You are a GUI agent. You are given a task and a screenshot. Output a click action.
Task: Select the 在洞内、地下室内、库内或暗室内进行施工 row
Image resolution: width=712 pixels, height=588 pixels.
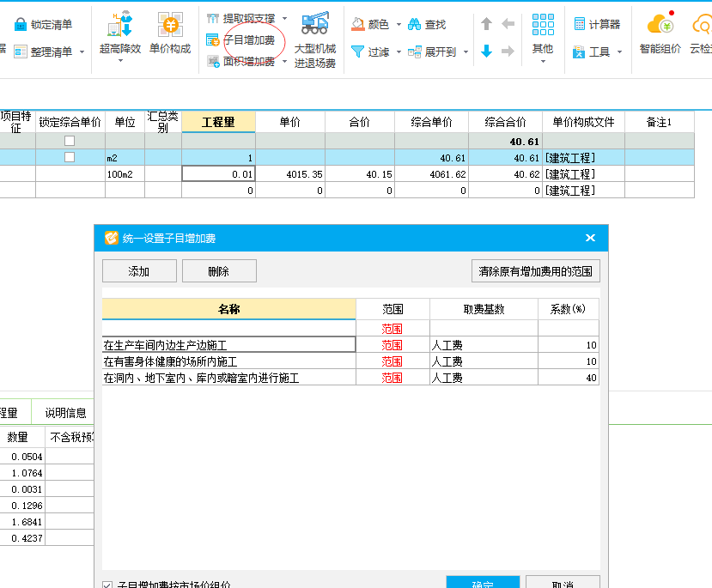[x=228, y=378]
